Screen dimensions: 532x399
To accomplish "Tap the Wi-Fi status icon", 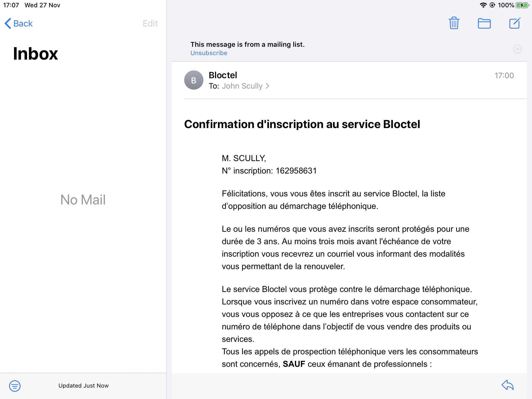I will click(x=483, y=5).
